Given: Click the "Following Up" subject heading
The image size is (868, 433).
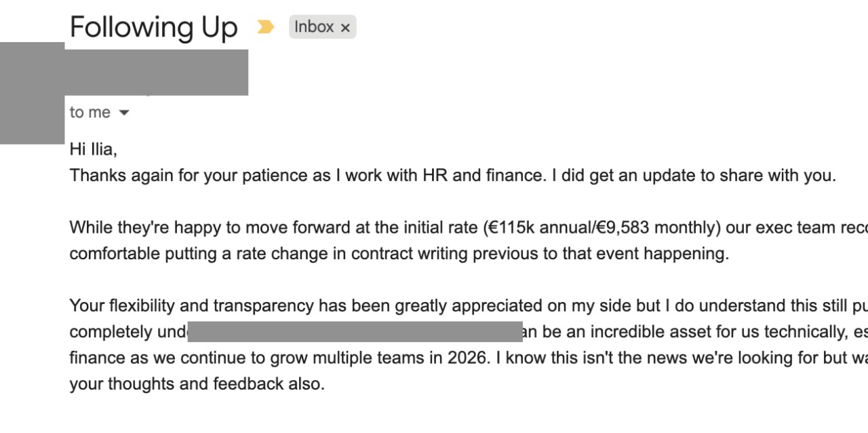Looking at the screenshot, I should click(x=154, y=27).
